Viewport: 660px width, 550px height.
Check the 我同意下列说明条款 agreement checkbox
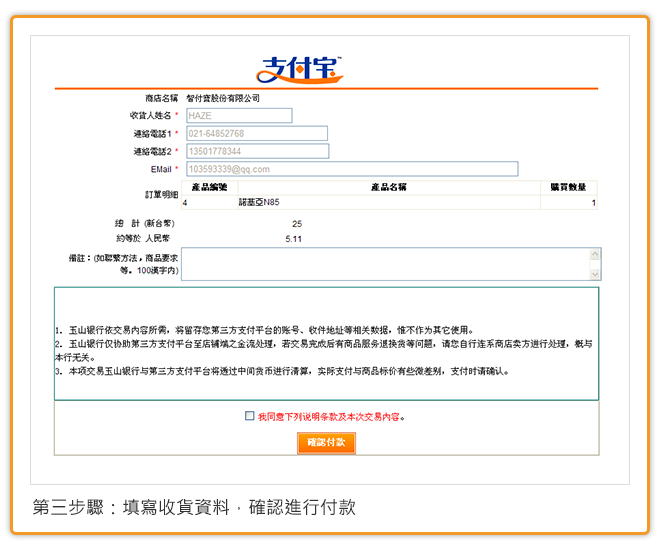(x=250, y=416)
